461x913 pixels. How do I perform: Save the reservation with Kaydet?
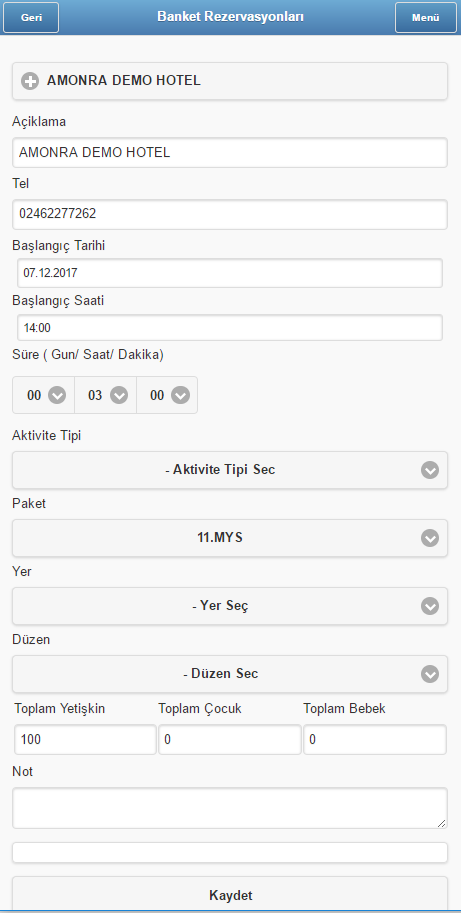click(230, 894)
